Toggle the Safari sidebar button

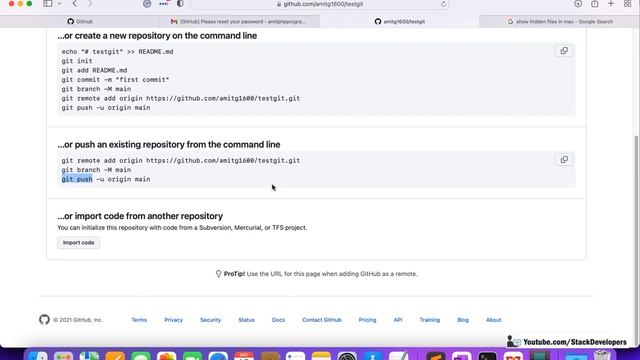point(48,4)
